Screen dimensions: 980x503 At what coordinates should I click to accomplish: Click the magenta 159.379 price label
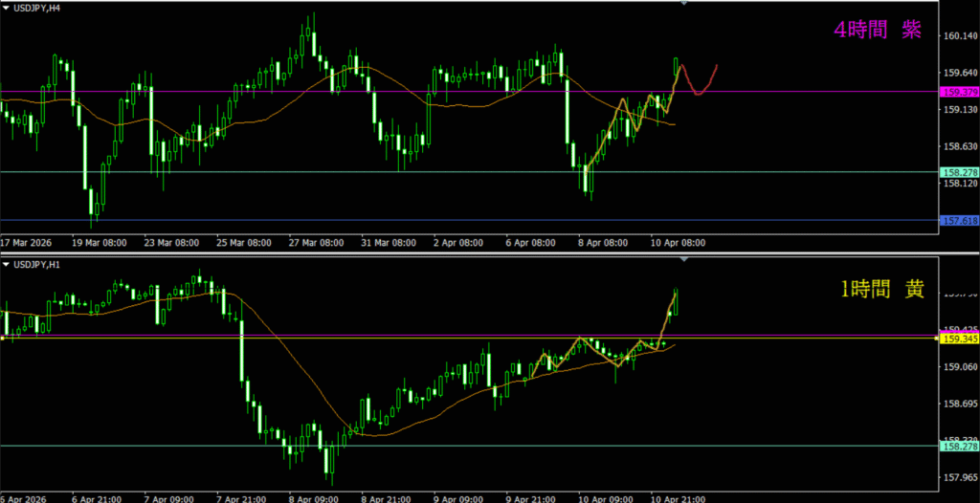959,92
